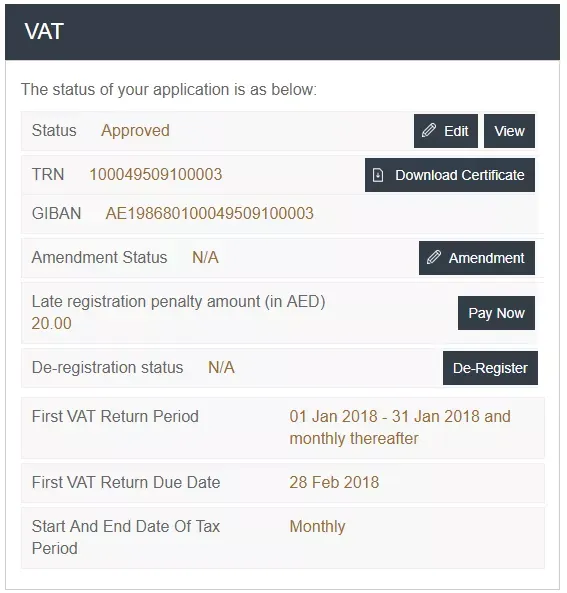Image resolution: width=567 pixels, height=593 pixels.
Task: Click the penalty amount 20.00
Action: click(x=51, y=324)
